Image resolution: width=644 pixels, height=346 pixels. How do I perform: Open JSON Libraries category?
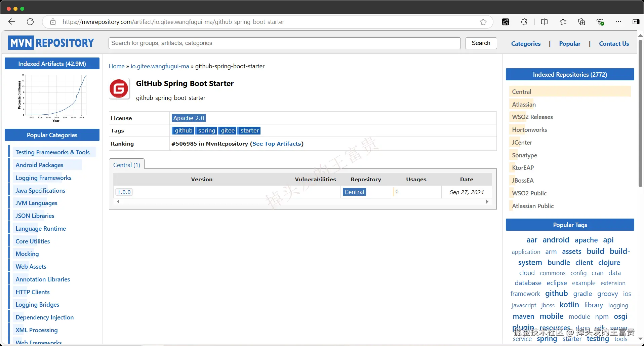click(35, 216)
